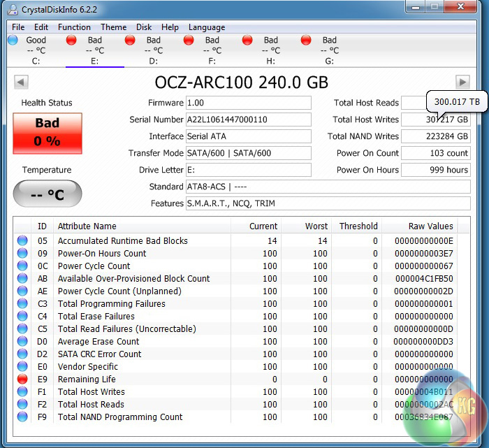
Task: Click the CrystalDiskInfo title bar app icon
Action: point(12,9)
